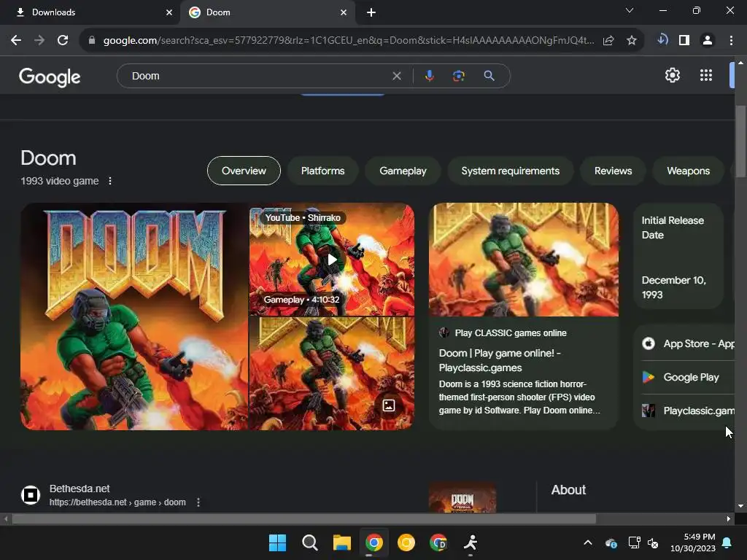Switch to the Downloads tab
This screenshot has height=560, width=747.
click(90, 12)
